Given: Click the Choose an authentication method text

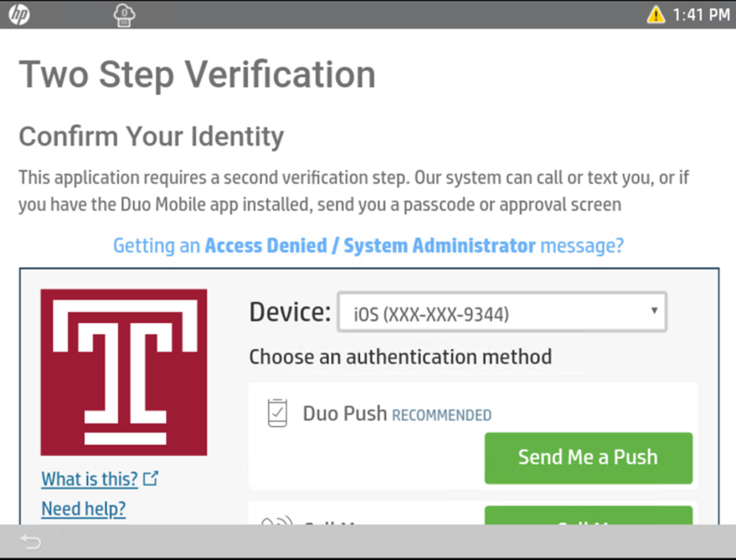Looking at the screenshot, I should coord(401,357).
